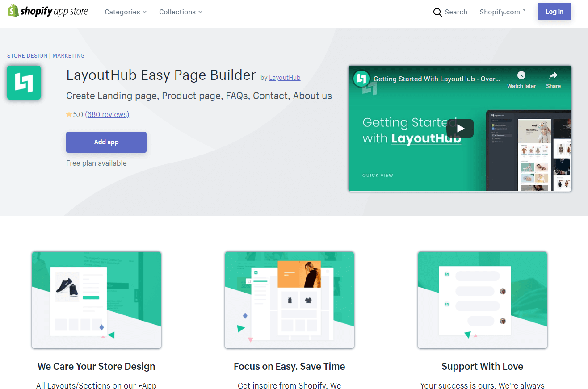Screen dimensions: 588x389
Task: Click the We Care Your Store Design image
Action: click(x=97, y=300)
